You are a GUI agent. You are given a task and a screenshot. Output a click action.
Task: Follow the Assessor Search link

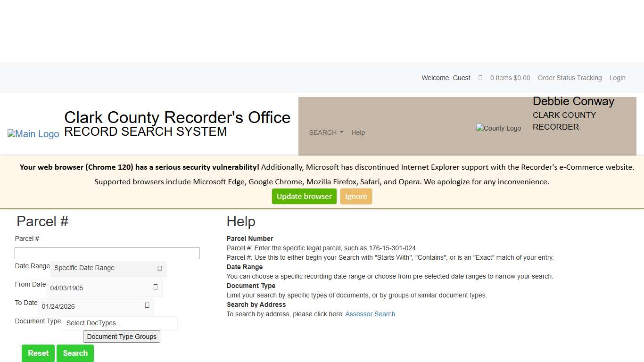370,314
